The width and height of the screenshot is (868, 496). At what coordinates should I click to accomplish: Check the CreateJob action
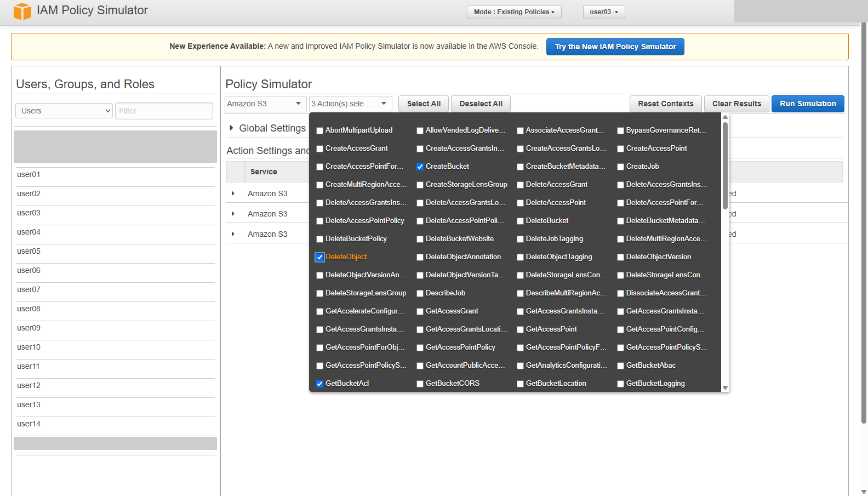pyautogui.click(x=621, y=167)
